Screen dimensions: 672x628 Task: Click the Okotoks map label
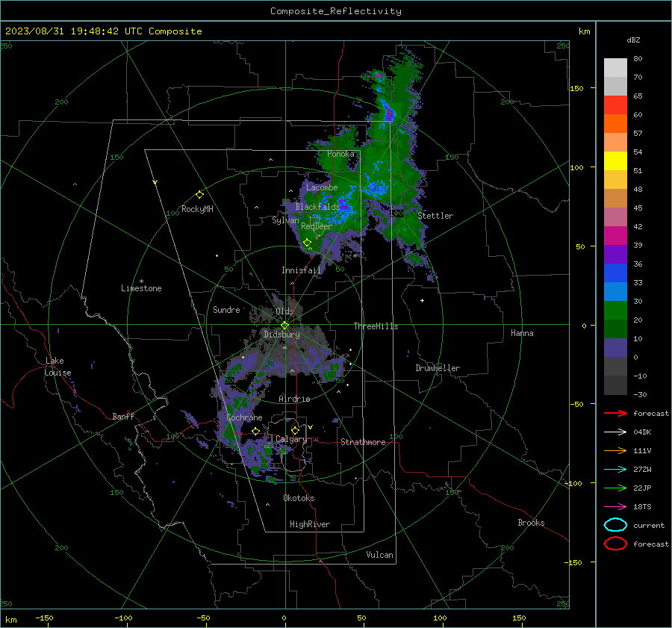[x=299, y=498]
